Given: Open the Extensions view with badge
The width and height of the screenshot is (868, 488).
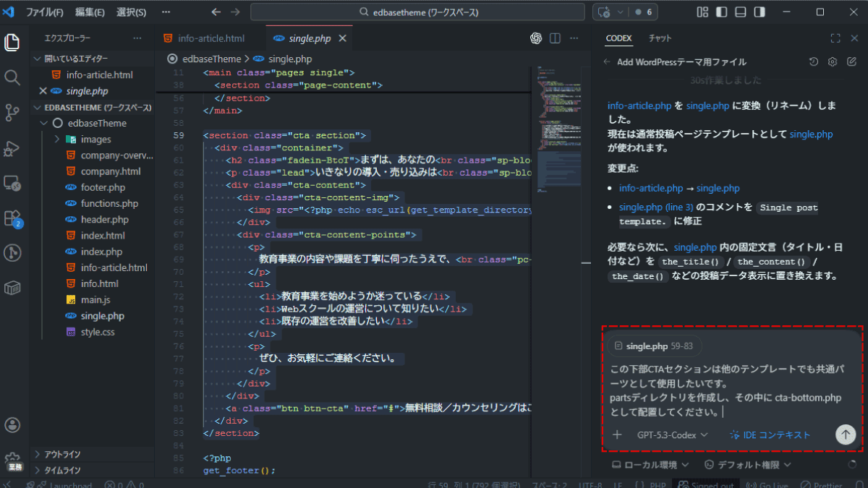Looking at the screenshot, I should point(12,218).
